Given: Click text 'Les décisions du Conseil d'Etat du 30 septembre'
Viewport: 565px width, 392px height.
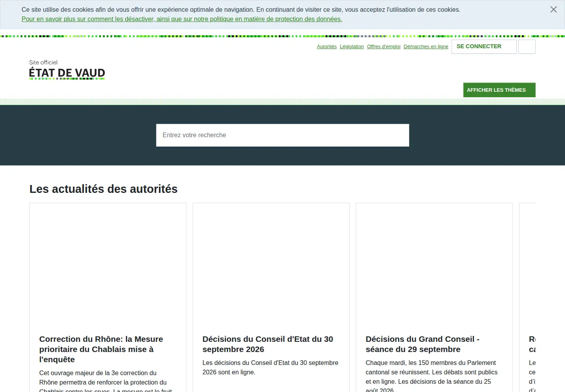Looking at the screenshot, I should (x=270, y=363).
